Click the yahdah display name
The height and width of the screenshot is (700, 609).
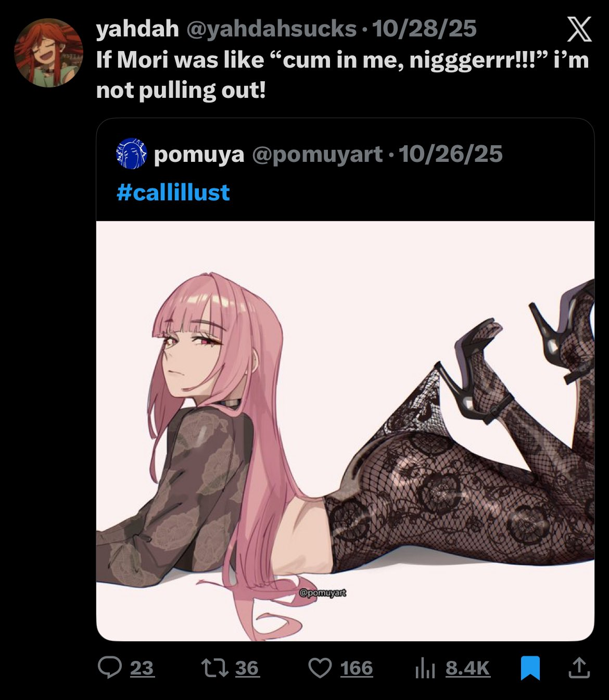137,28
